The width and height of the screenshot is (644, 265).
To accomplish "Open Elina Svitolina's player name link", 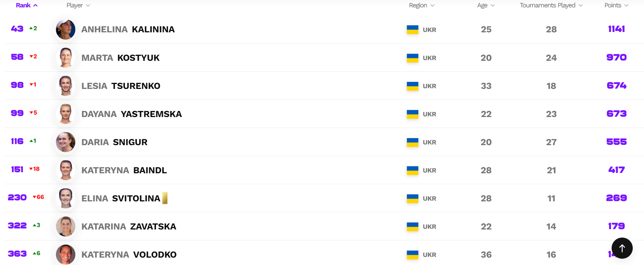I will pos(121,198).
